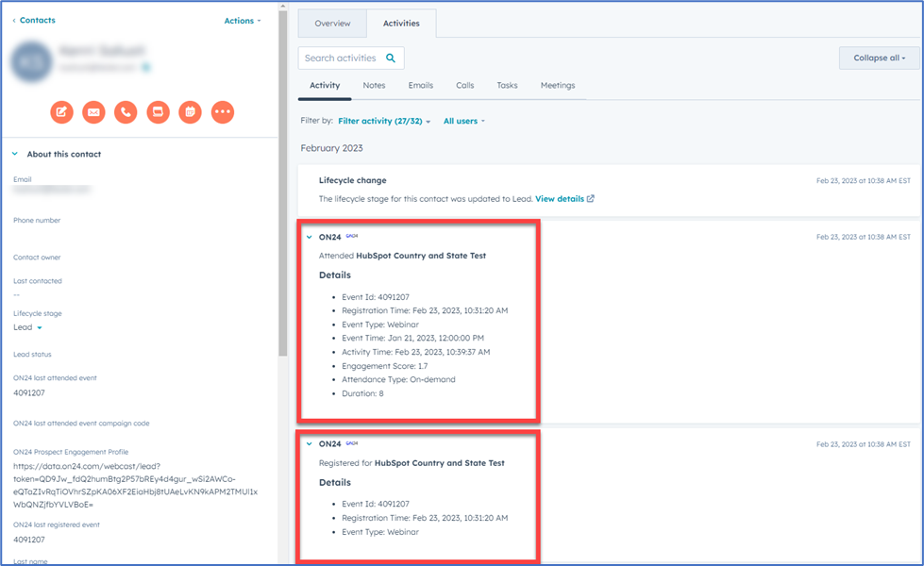924x566 pixels.
Task: Open the All users dropdown
Action: 463,121
